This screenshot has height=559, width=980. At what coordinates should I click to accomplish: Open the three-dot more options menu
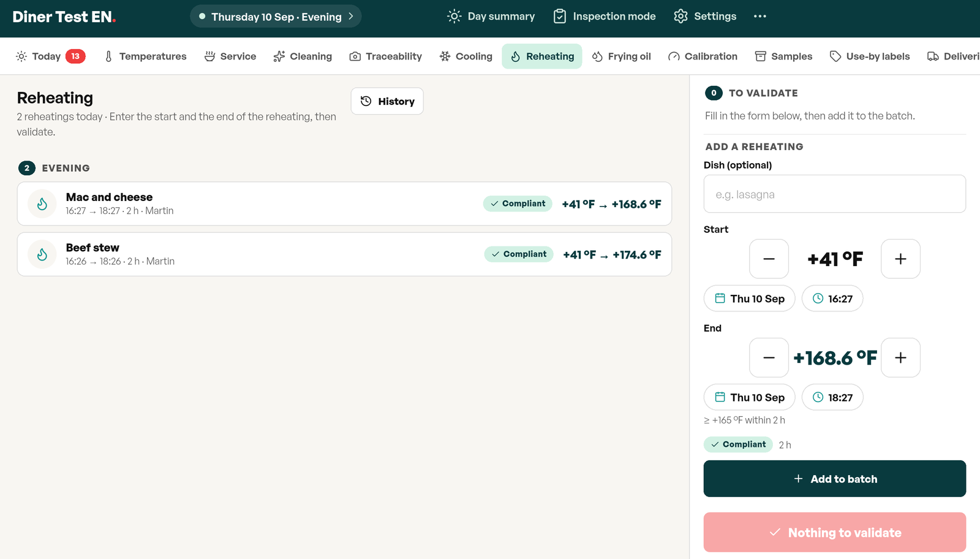point(760,17)
